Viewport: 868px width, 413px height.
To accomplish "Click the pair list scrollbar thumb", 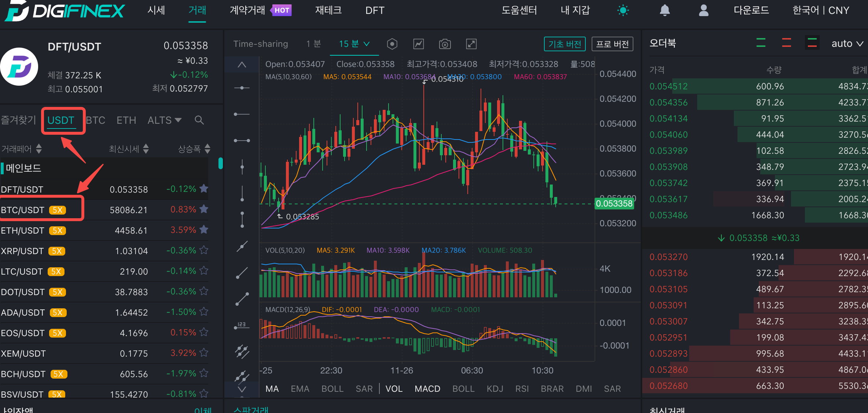I will 221,163.
